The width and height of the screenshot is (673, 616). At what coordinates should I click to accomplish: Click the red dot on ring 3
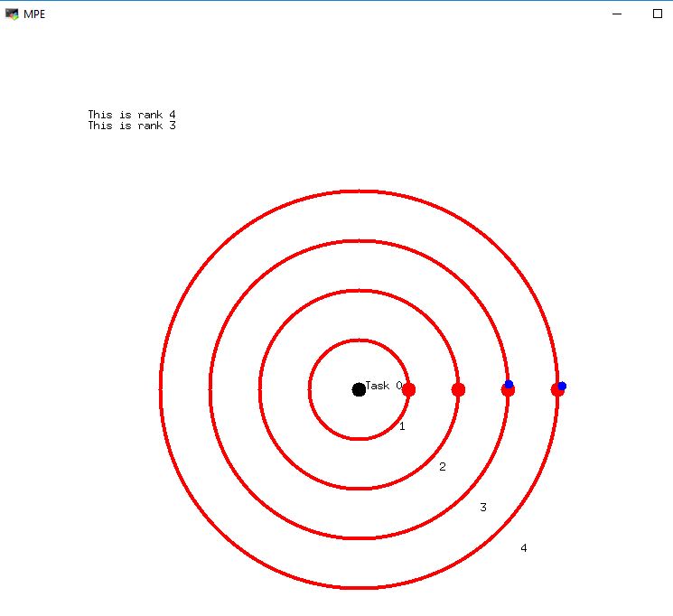(x=508, y=392)
